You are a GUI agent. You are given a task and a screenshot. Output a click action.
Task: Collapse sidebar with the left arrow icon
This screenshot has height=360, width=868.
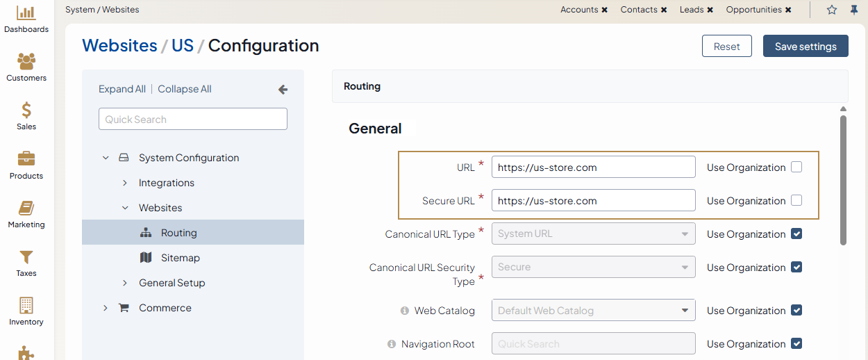pos(283,89)
